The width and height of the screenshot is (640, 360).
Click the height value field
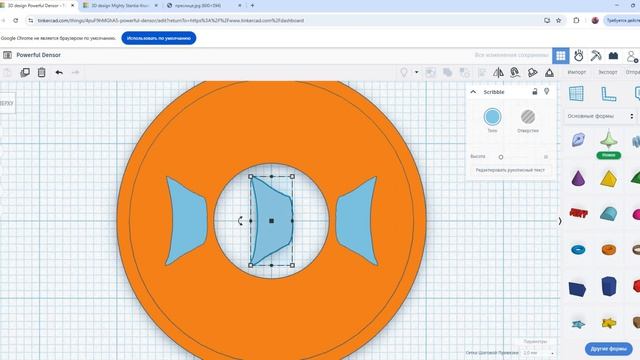(546, 157)
